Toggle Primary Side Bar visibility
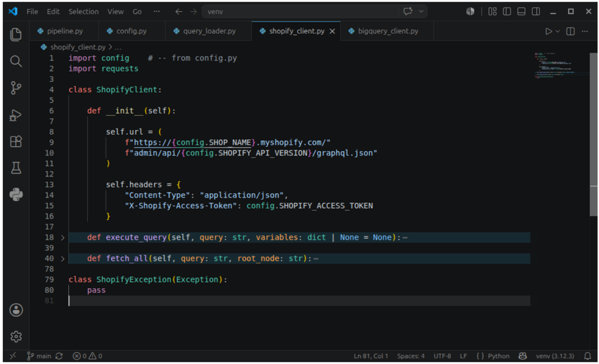This screenshot has height=364, width=599. pos(507,12)
